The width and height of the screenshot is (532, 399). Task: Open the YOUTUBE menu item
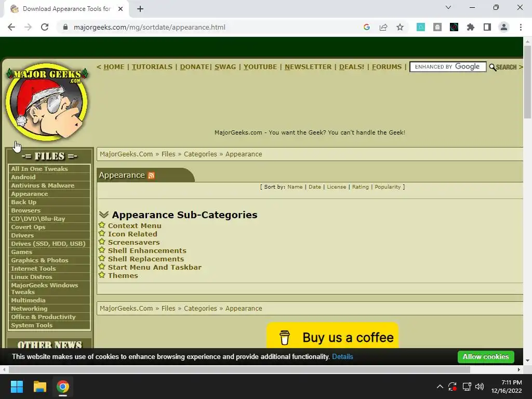click(x=260, y=67)
